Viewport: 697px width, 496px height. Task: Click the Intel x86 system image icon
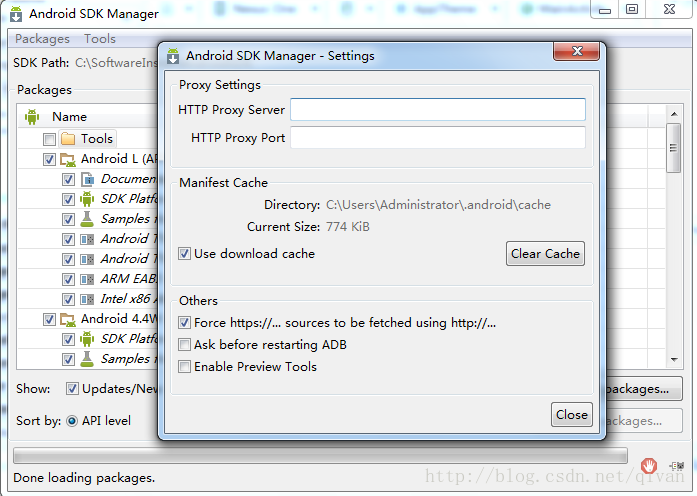[87, 299]
